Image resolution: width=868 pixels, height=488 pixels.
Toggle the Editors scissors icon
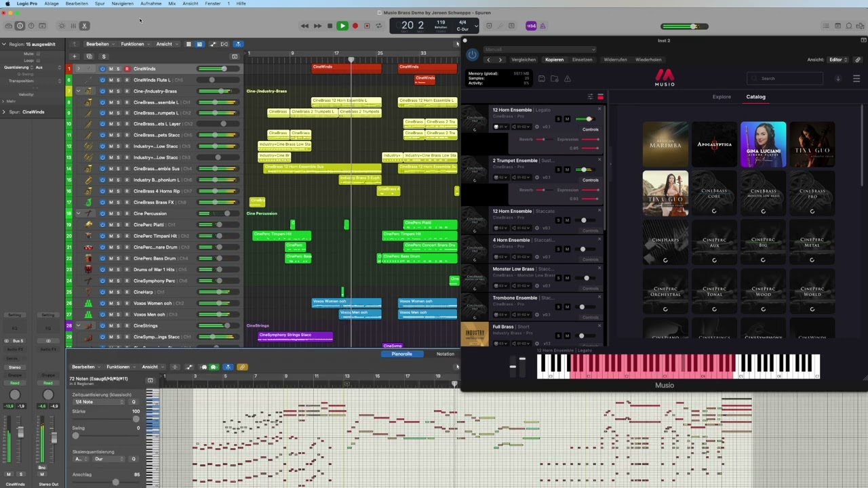[x=85, y=26]
